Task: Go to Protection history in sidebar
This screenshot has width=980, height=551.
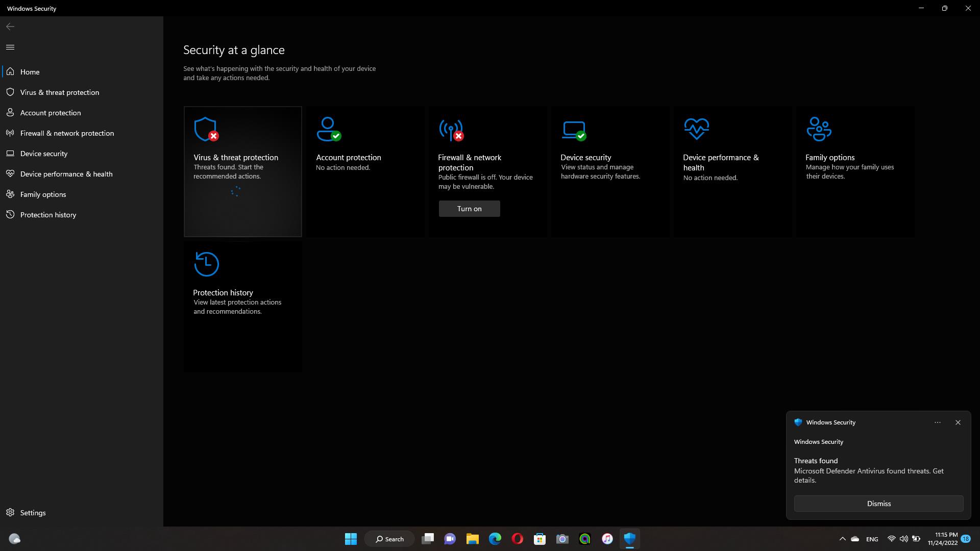Action: click(48, 215)
